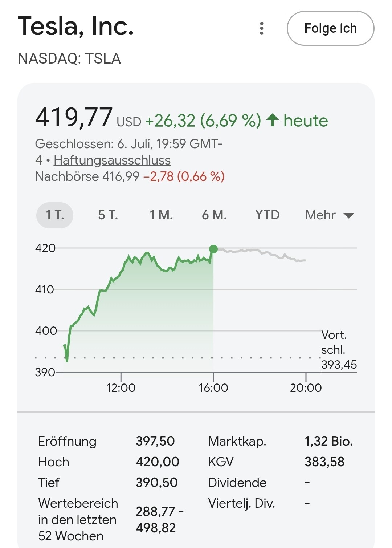Image resolution: width=392 pixels, height=548 pixels.
Task: Click the KGV value 383,58
Action: [x=324, y=462]
